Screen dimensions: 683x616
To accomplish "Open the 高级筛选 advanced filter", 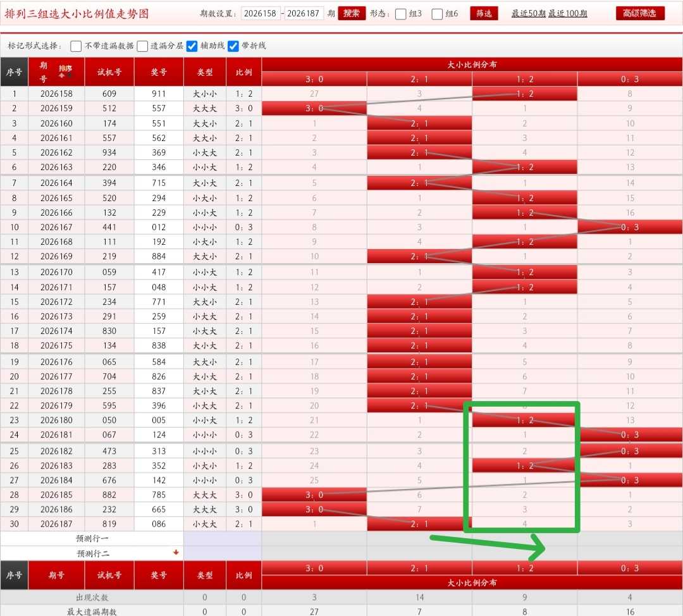I will tap(640, 13).
